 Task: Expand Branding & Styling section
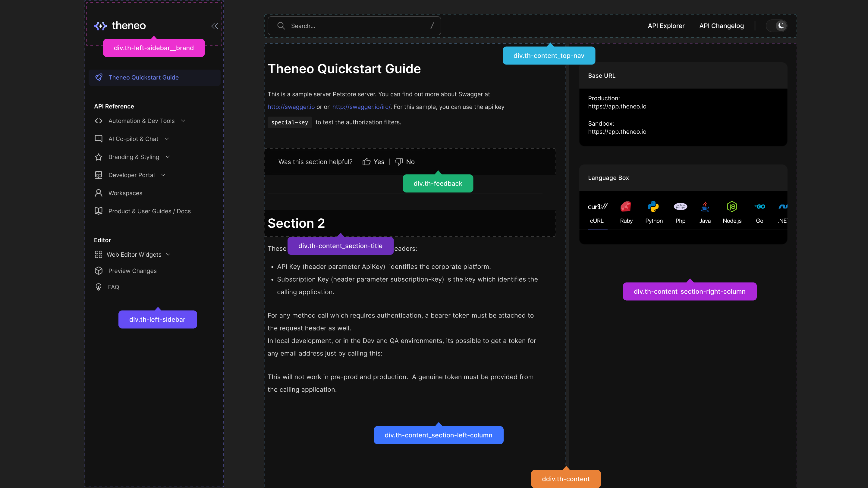[168, 157]
